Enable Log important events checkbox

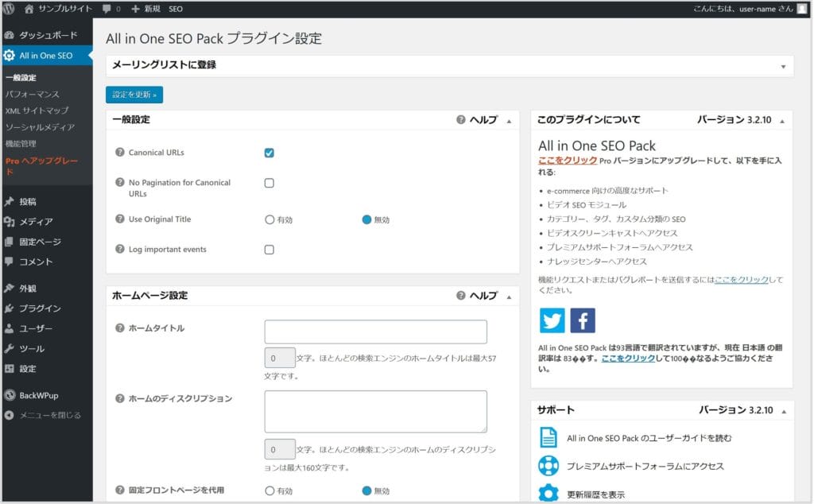[269, 250]
